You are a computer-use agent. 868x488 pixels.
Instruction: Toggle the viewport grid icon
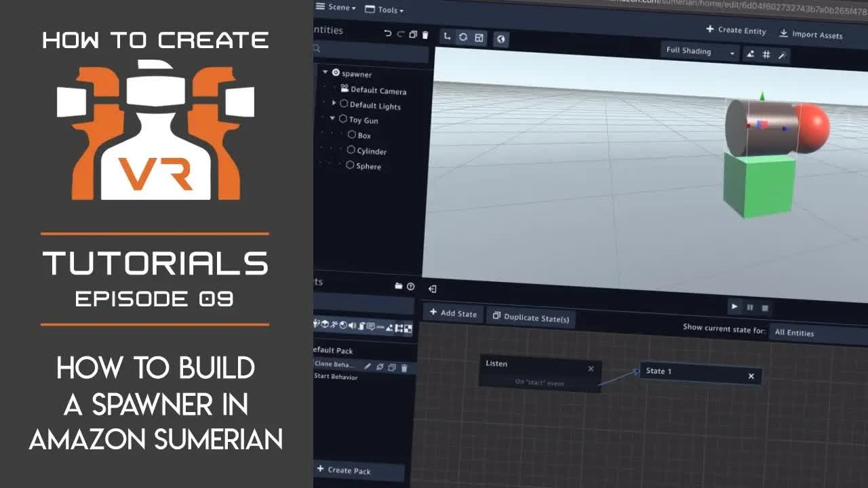766,54
